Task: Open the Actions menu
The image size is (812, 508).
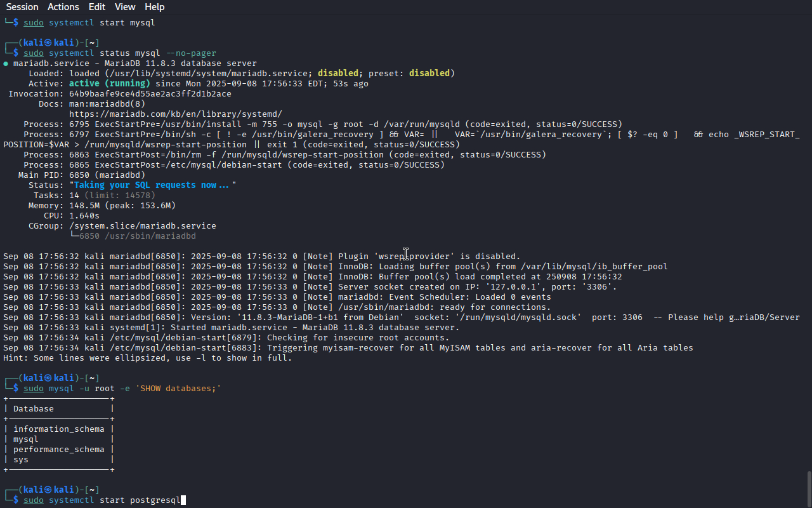Action: 63,7
